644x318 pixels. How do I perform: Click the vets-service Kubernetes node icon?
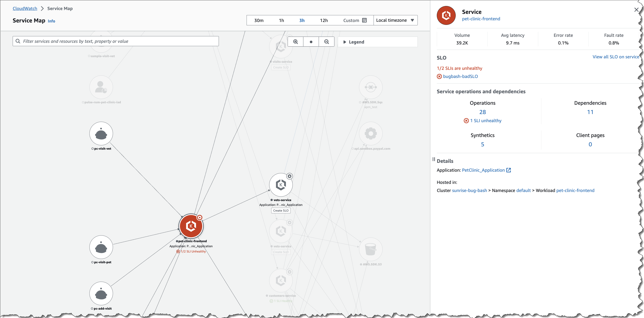[x=280, y=185]
